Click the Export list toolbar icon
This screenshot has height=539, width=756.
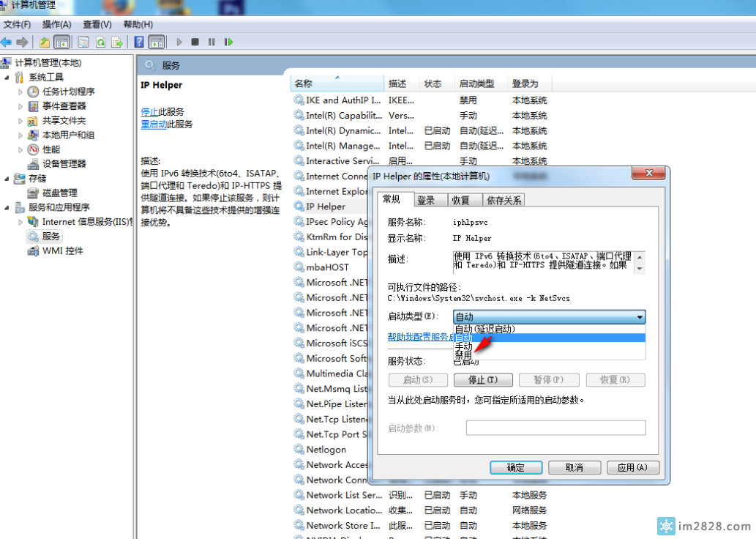click(116, 42)
